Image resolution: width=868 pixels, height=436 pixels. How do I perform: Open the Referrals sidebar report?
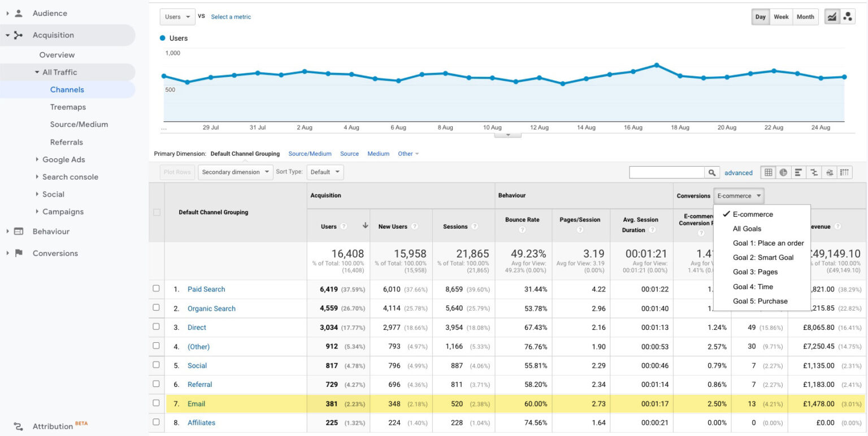point(66,142)
